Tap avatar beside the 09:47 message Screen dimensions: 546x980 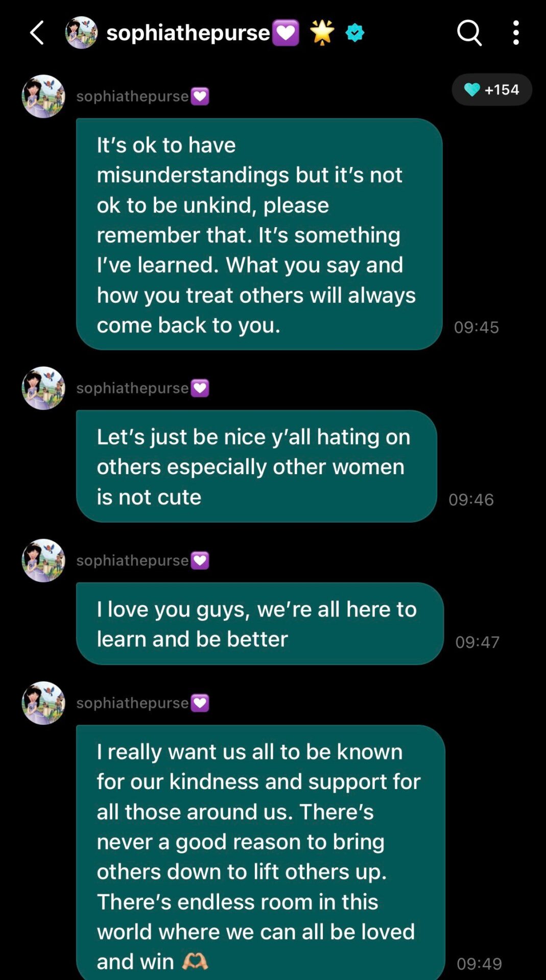pyautogui.click(x=43, y=561)
